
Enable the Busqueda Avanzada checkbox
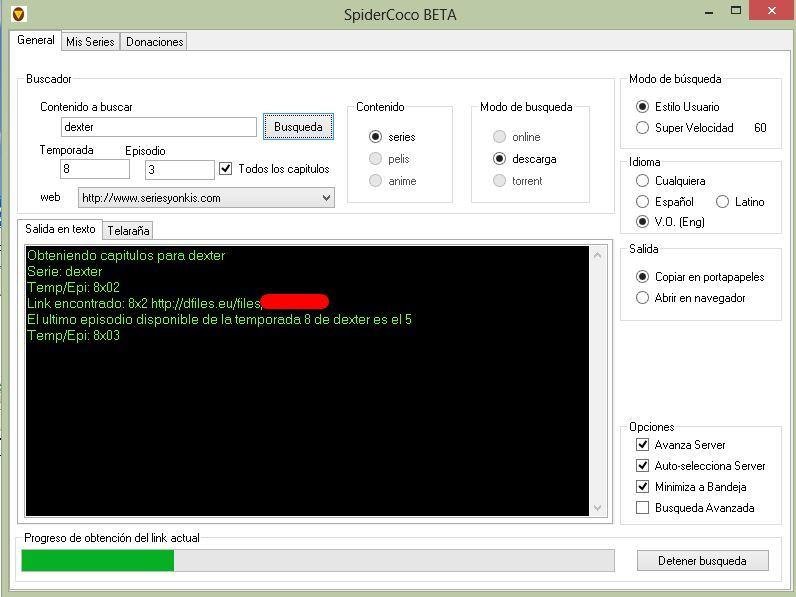point(642,508)
